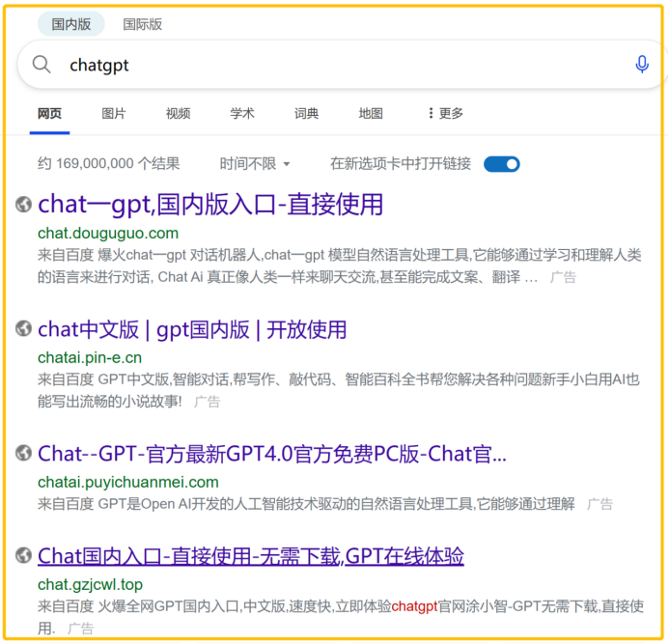The height and width of the screenshot is (644, 669).
Task: Click snippet starting 来自百度 GPT是Open AI开发的
Action: (306, 504)
